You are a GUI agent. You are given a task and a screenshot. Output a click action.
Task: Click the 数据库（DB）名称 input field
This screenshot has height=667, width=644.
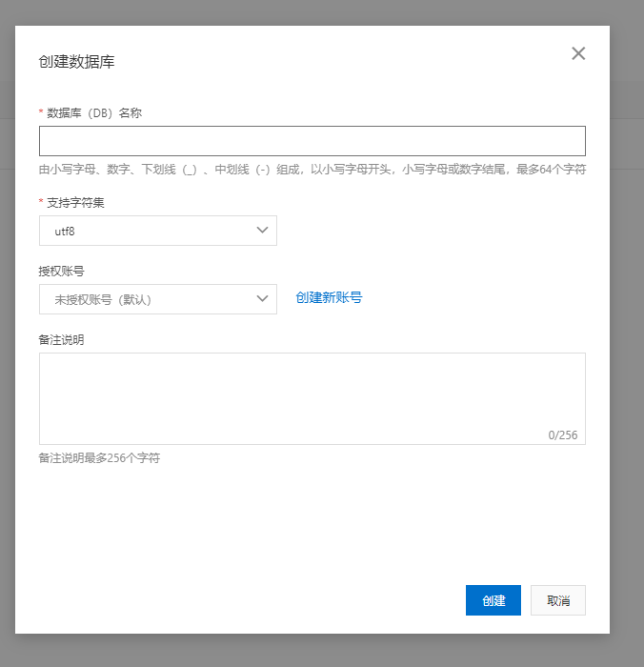pyautogui.click(x=312, y=141)
